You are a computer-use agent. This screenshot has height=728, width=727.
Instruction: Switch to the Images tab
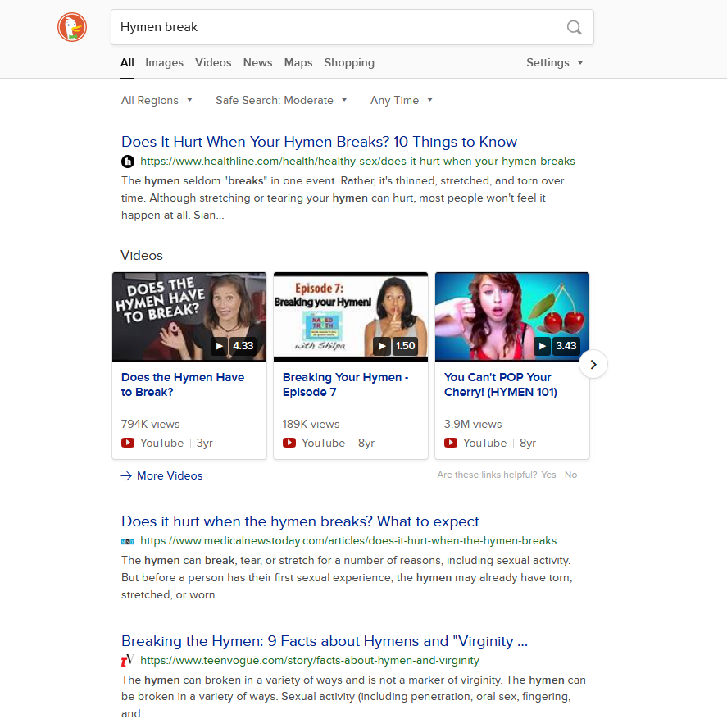[165, 62]
